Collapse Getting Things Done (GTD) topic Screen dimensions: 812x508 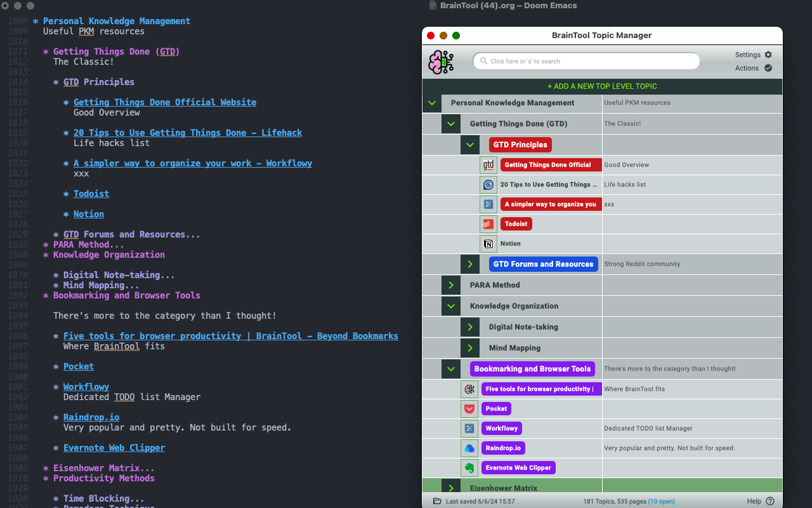pyautogui.click(x=451, y=124)
